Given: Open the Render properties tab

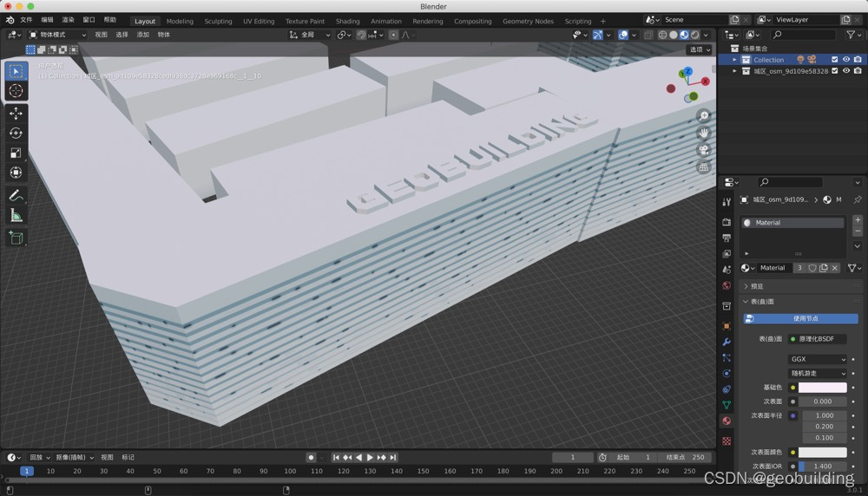Looking at the screenshot, I should tap(727, 222).
